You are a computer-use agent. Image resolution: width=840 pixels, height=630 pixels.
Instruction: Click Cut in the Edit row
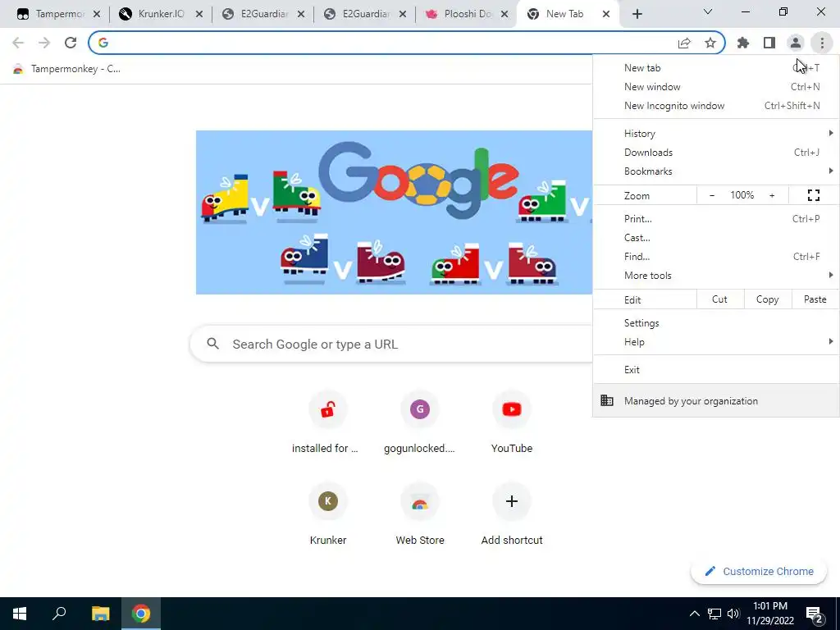click(x=720, y=299)
